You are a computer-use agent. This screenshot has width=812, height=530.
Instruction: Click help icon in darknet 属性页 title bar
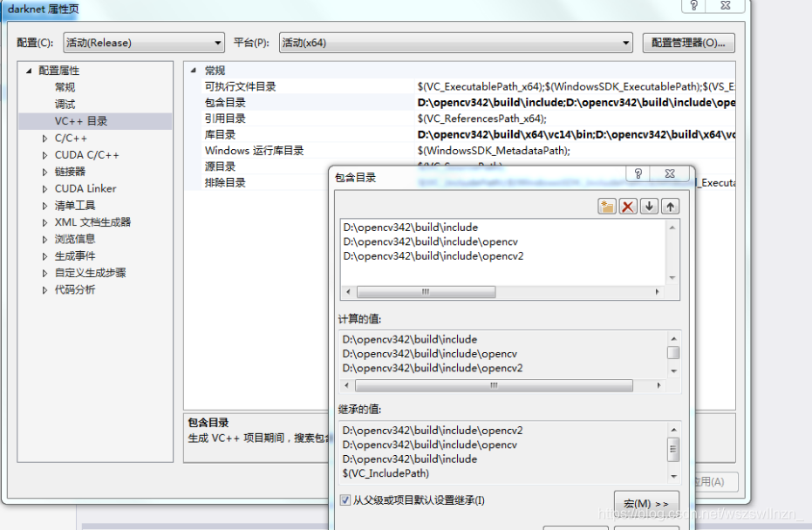694,5
